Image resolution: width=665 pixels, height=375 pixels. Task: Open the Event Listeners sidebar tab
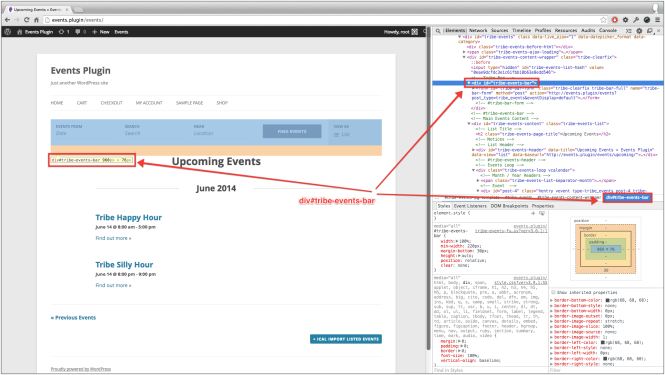(470, 206)
